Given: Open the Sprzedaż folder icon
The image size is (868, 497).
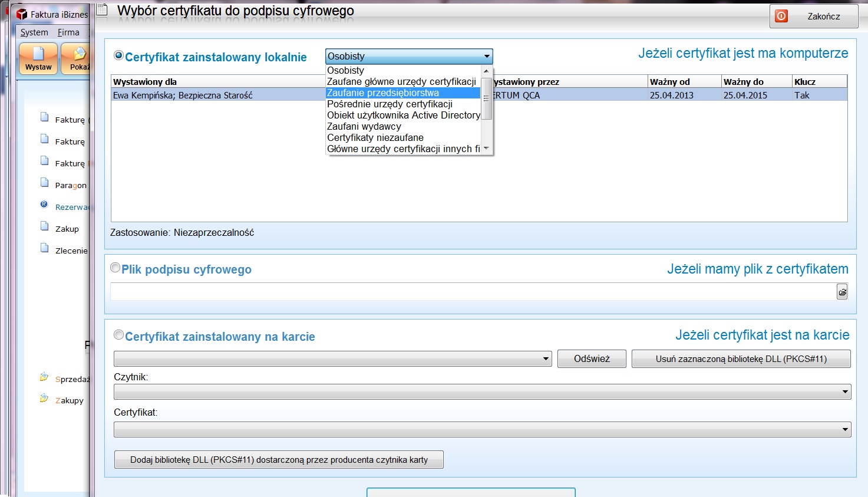Looking at the screenshot, I should [44, 377].
